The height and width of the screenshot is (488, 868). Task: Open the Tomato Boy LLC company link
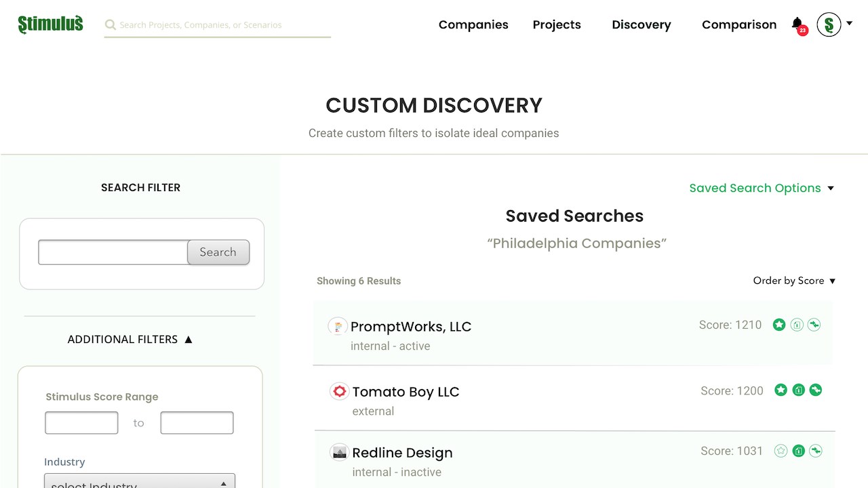click(x=406, y=392)
